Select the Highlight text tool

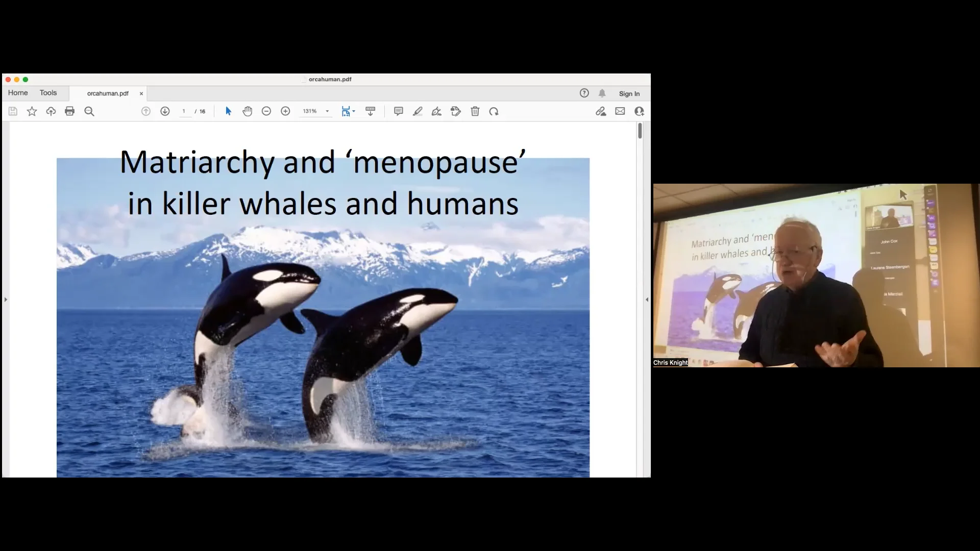click(418, 111)
